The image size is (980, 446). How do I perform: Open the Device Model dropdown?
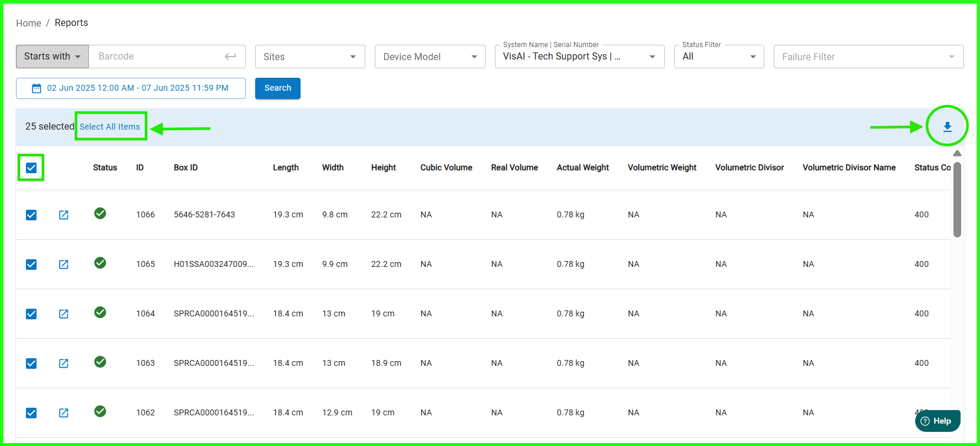point(430,57)
